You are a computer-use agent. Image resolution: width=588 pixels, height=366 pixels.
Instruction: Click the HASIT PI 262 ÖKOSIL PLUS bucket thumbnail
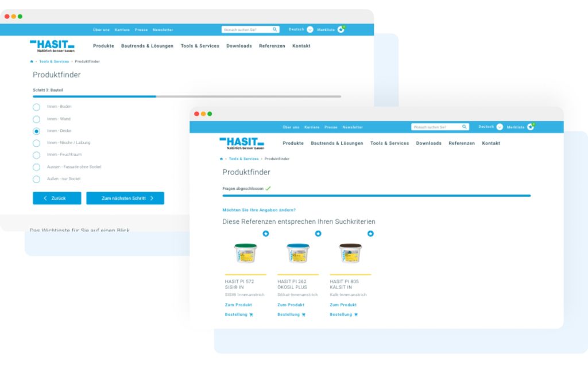tap(298, 253)
